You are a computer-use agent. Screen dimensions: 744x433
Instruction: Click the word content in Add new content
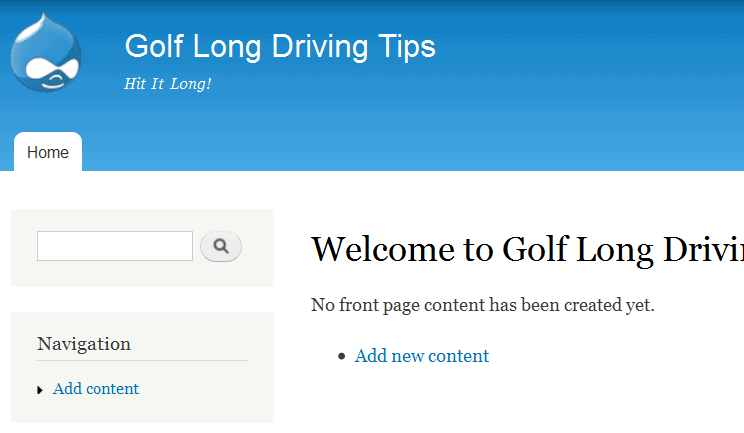pyautogui.click(x=458, y=356)
